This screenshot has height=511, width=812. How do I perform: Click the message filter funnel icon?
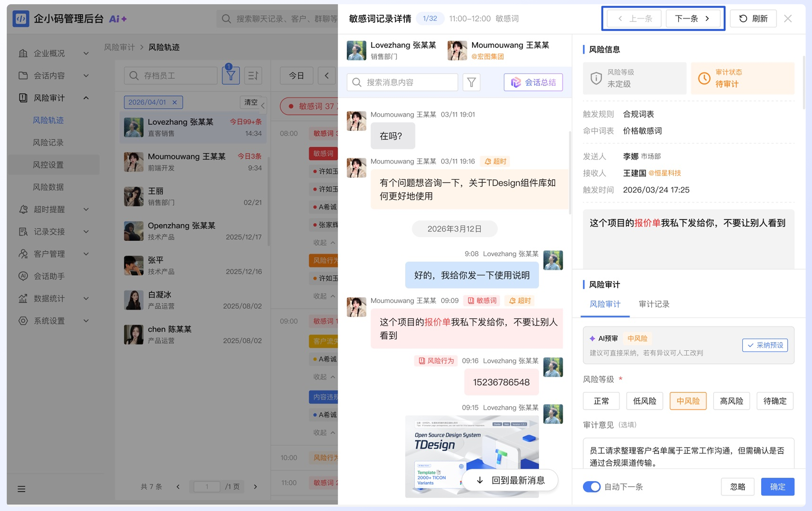tap(471, 82)
